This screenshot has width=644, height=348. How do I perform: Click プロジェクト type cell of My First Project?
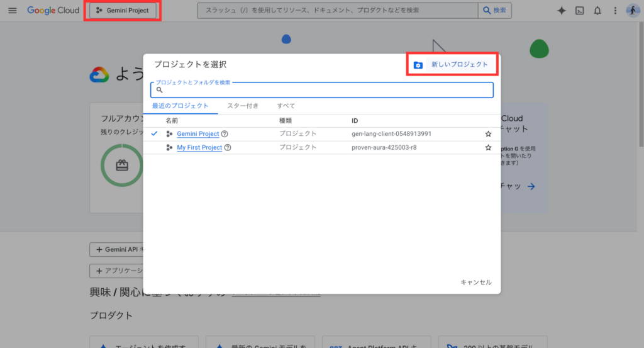(x=297, y=147)
